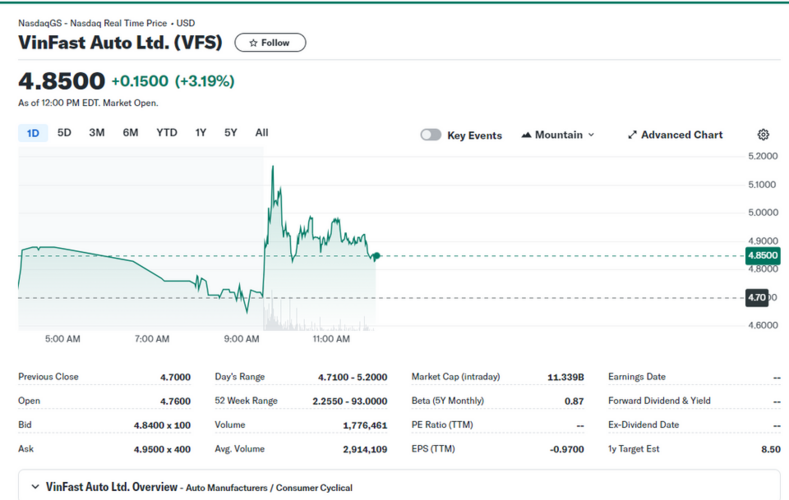Screen dimensions: 789x500
Task: Click the 5.2000 price axis label
Action: pos(763,156)
